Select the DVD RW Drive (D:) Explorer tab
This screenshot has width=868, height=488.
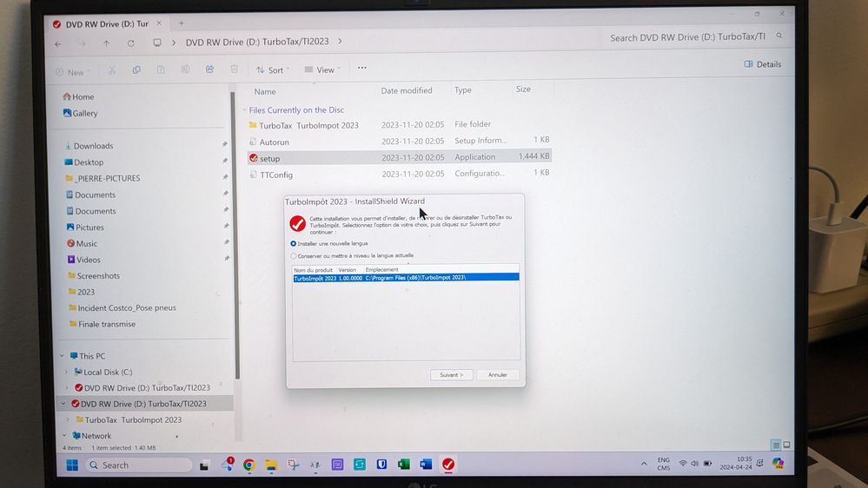tap(108, 24)
